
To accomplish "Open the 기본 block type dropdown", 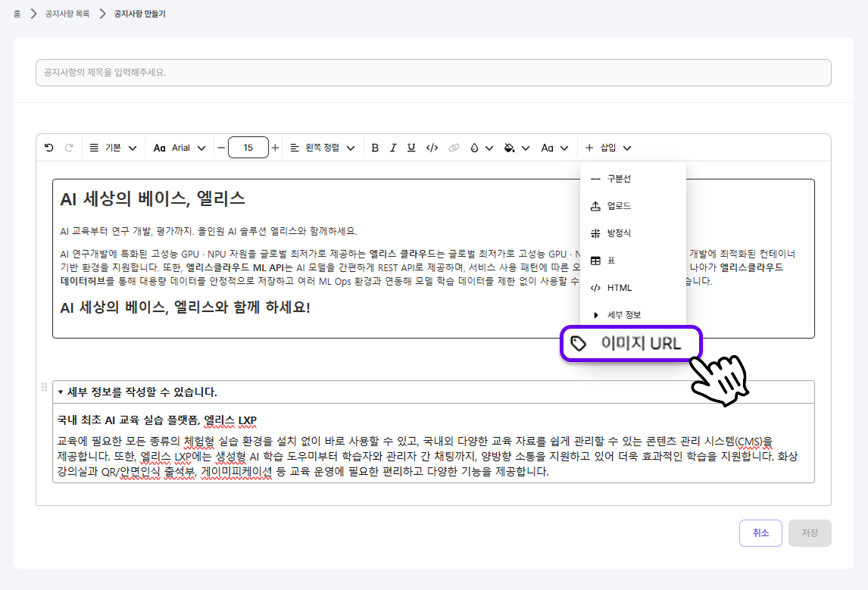I will (113, 148).
